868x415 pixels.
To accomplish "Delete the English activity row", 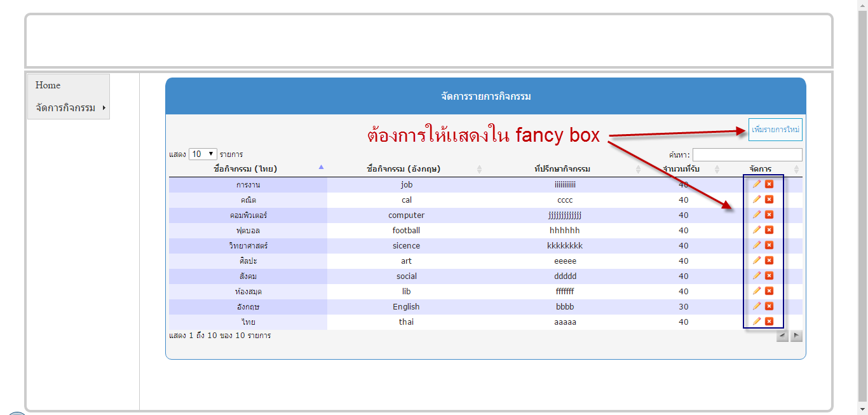I will point(769,306).
